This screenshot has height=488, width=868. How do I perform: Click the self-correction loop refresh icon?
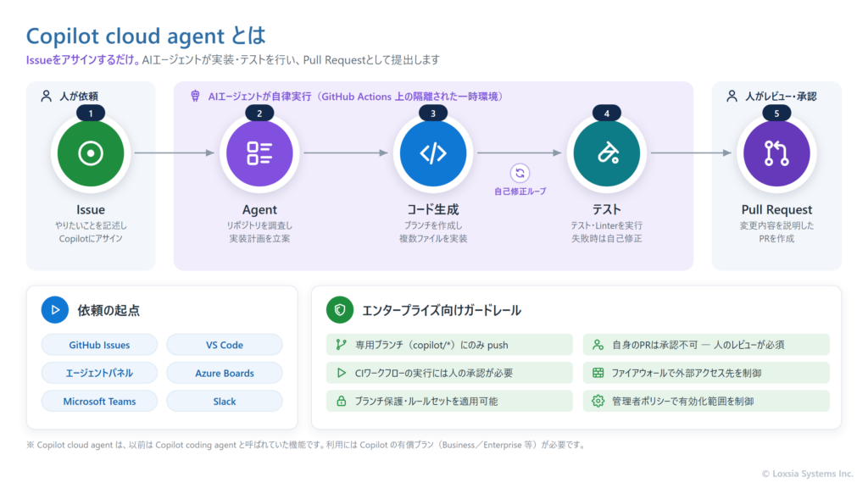tap(520, 173)
